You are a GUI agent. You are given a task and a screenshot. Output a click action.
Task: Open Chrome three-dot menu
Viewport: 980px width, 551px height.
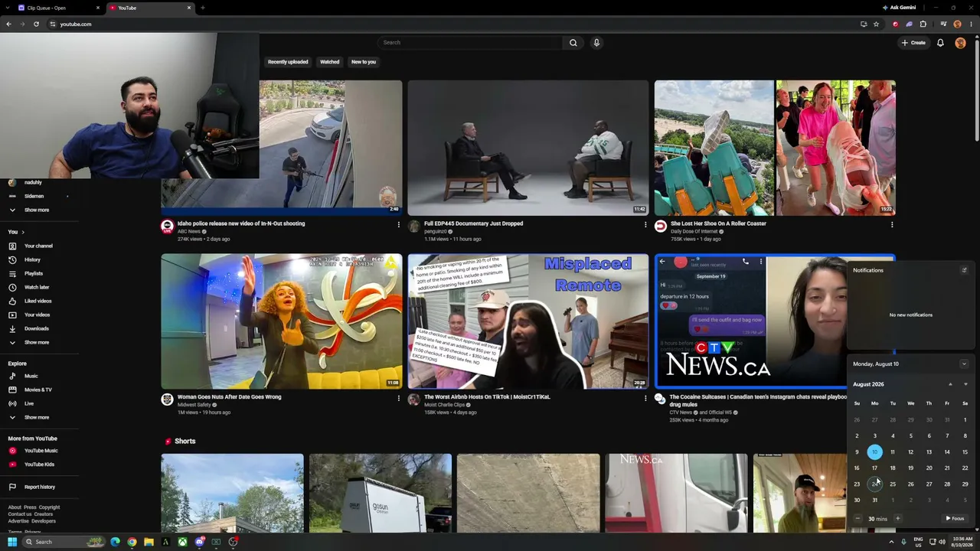970,24
